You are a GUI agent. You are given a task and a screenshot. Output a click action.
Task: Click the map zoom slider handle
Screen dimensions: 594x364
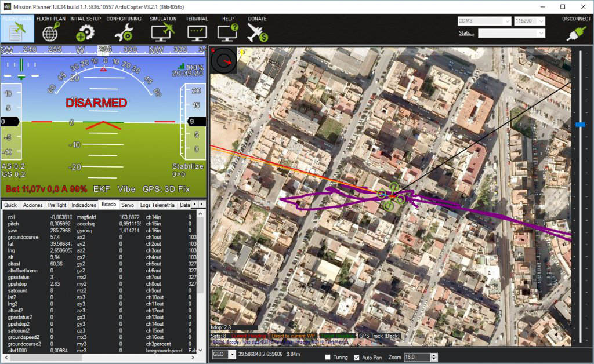tap(580, 125)
